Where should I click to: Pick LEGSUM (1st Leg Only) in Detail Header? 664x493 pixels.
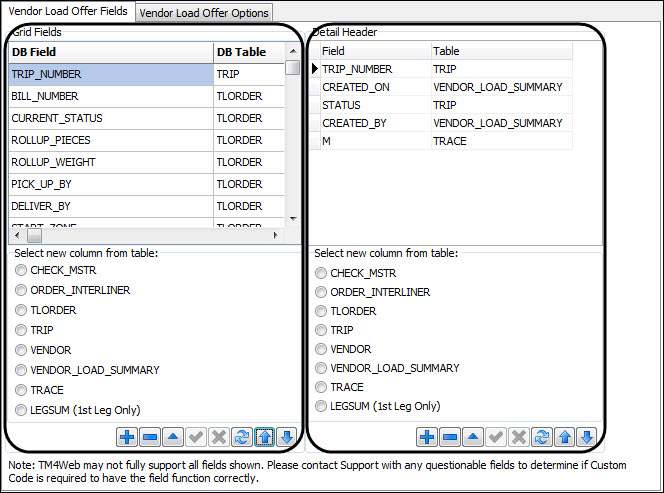tap(321, 406)
